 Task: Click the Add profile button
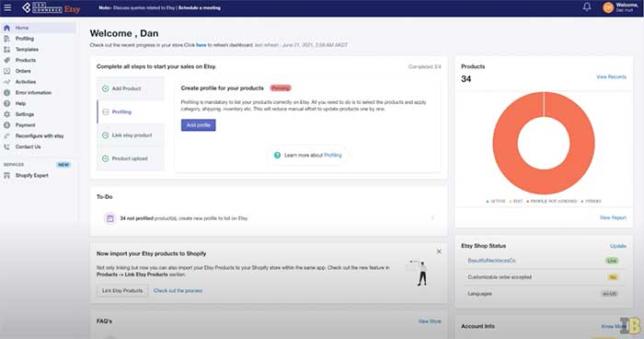pyautogui.click(x=199, y=125)
